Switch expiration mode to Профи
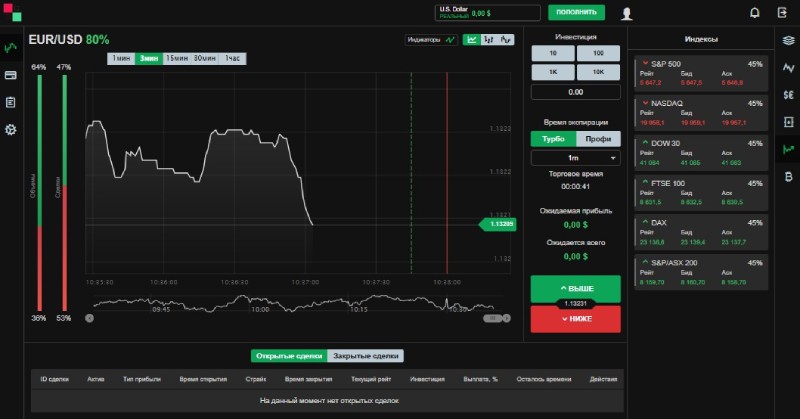The height and width of the screenshot is (419, 800). click(598, 139)
